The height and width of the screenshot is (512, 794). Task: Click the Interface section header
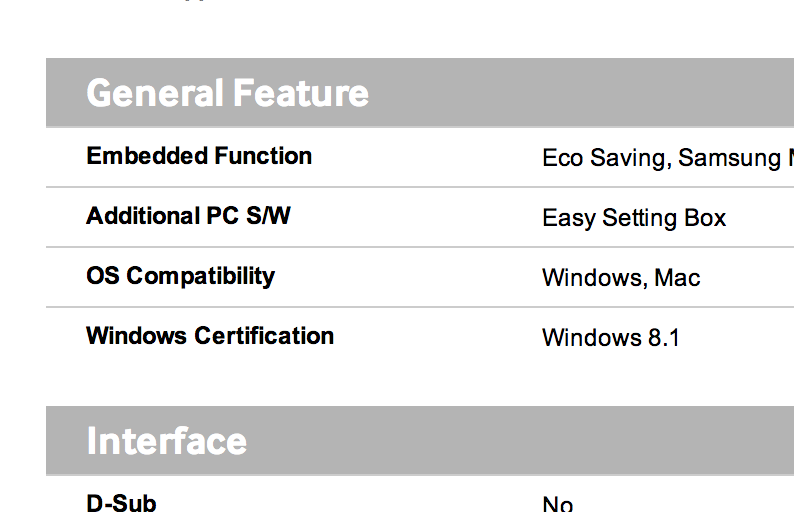[167, 441]
